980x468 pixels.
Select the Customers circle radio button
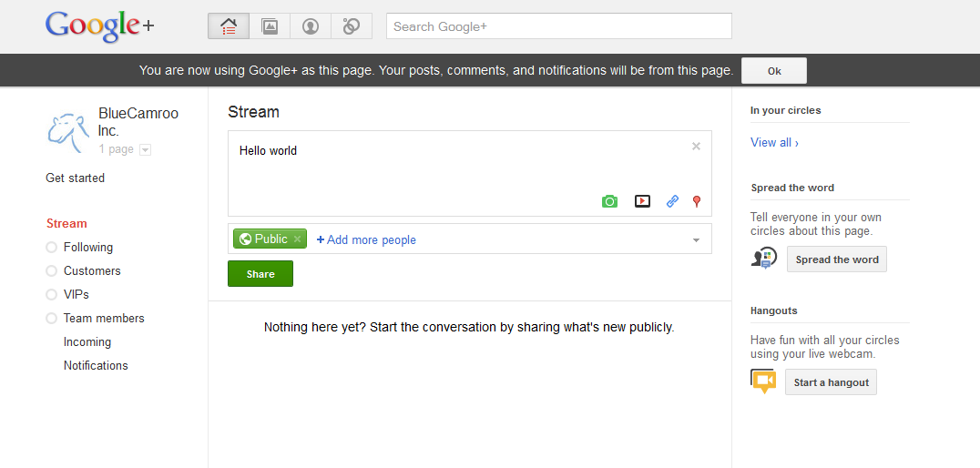coord(51,271)
